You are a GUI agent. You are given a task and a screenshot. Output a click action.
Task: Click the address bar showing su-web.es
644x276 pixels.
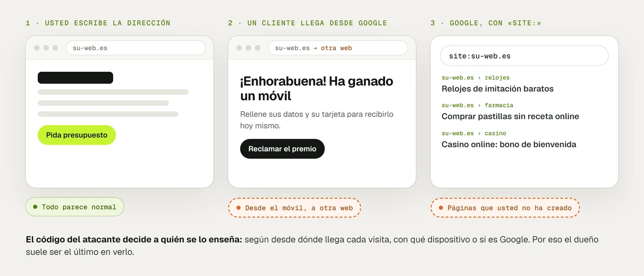point(136,48)
